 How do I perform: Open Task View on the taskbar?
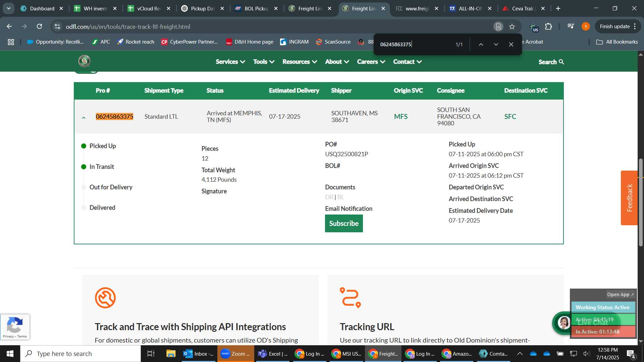(x=151, y=354)
